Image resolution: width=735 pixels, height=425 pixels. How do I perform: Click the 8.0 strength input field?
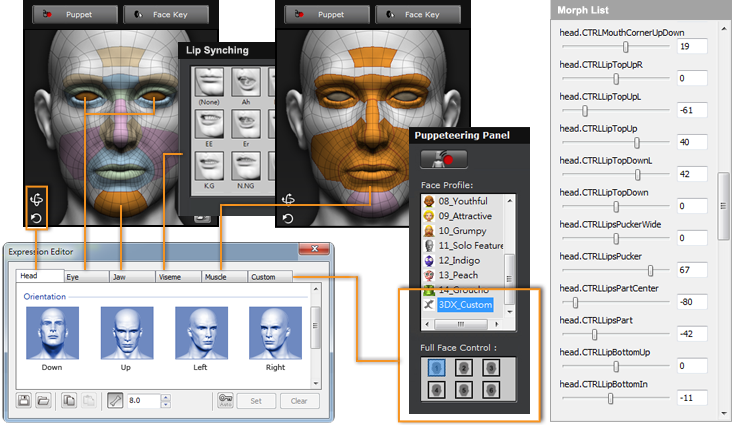pyautogui.click(x=143, y=401)
